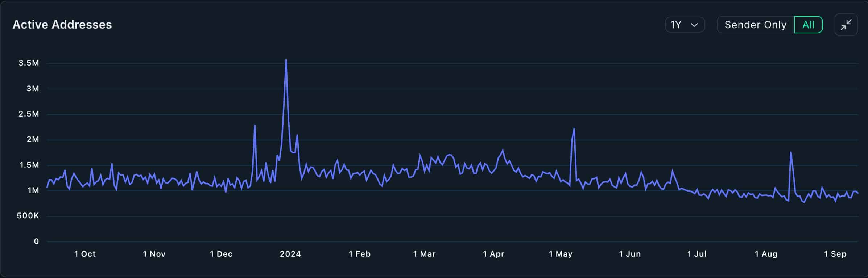Click the 1 Sep date label

coord(835,254)
